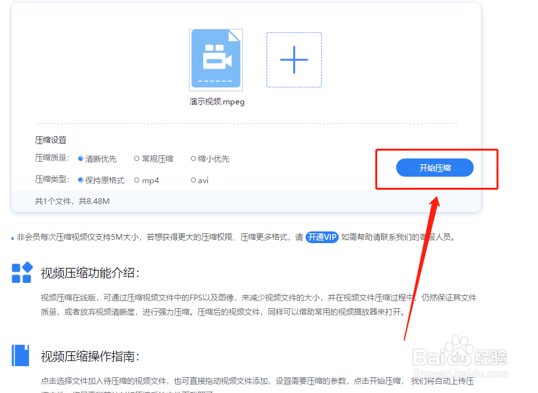
Task: Select 常规压缩 compression quality
Action: 154,159
